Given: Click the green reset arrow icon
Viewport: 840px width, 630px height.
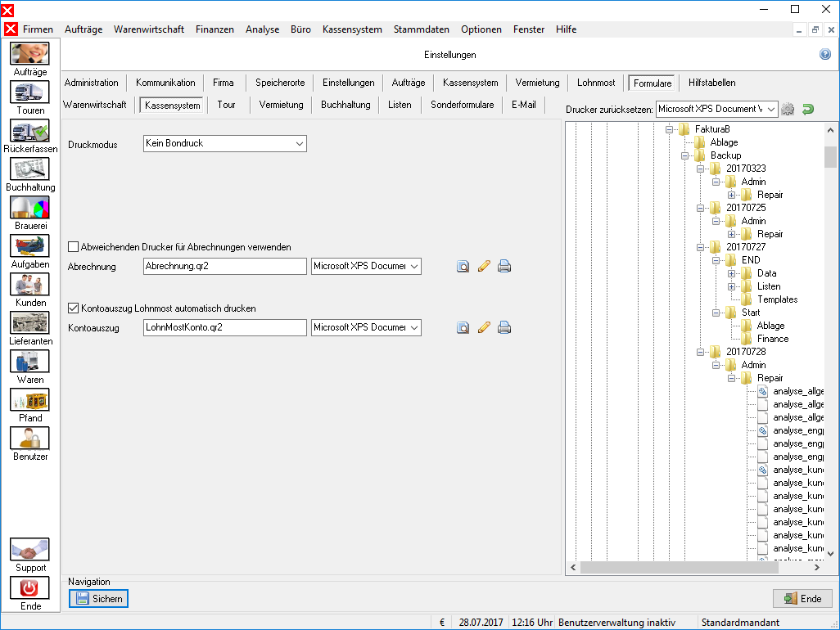Looking at the screenshot, I should (x=808, y=109).
